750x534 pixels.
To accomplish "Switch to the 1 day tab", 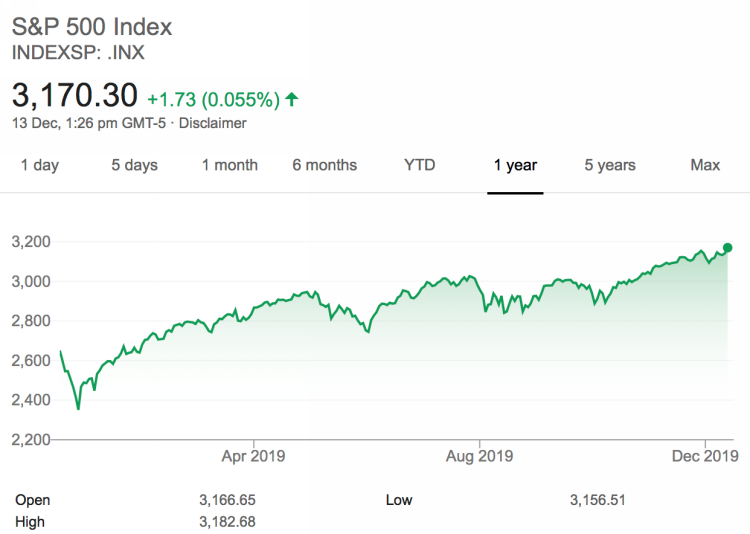I will coord(40,165).
